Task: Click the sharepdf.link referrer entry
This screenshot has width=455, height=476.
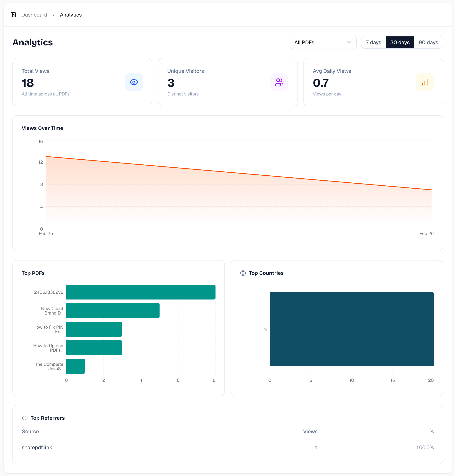Action: pos(37,447)
